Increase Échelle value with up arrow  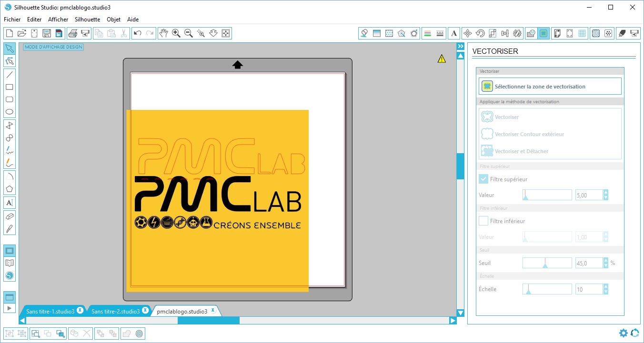(606, 287)
